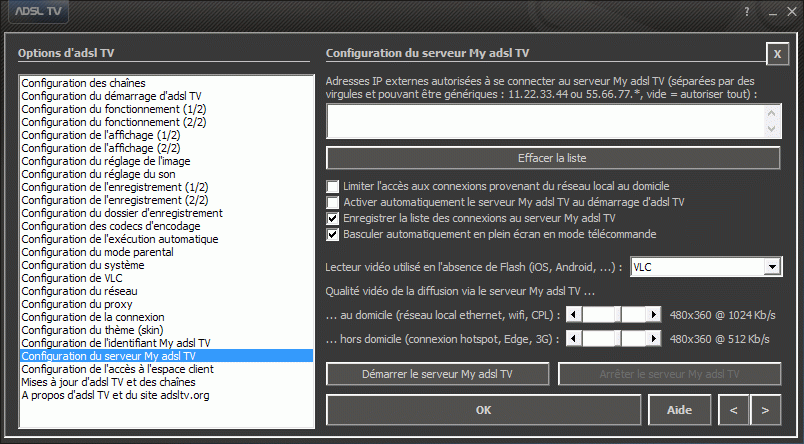
Task: Open the VLC video player dropdown
Action: (x=772, y=267)
